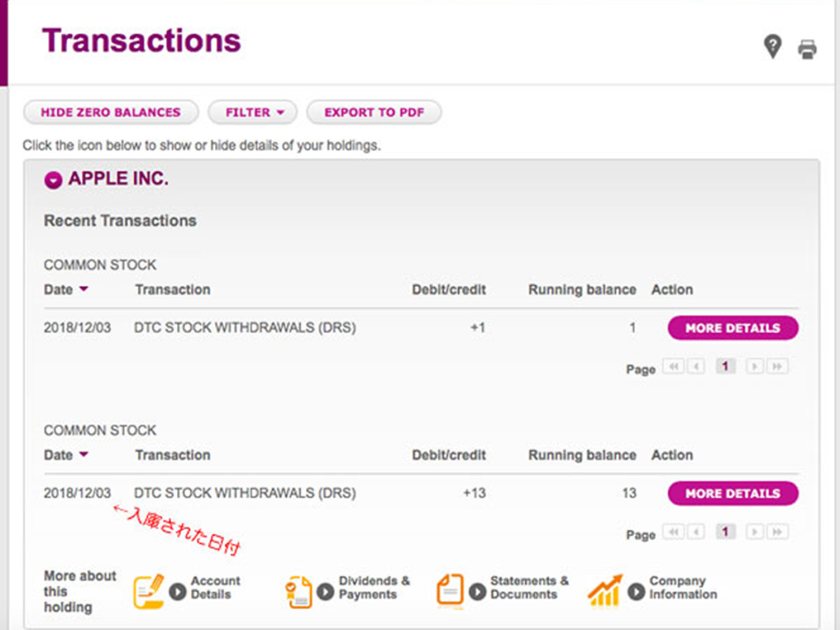Image resolution: width=840 pixels, height=630 pixels.
Task: Select page 1 in first table pager
Action: [725, 367]
